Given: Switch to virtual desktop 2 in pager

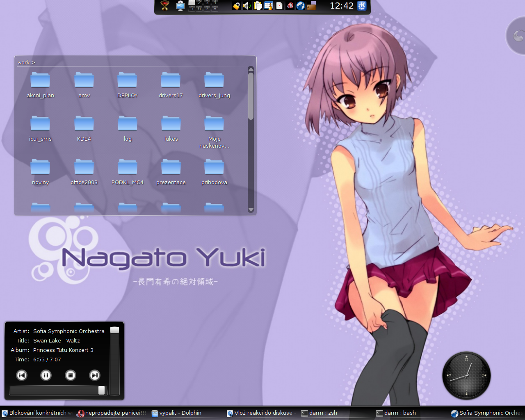Looking at the screenshot, I should point(199,2).
